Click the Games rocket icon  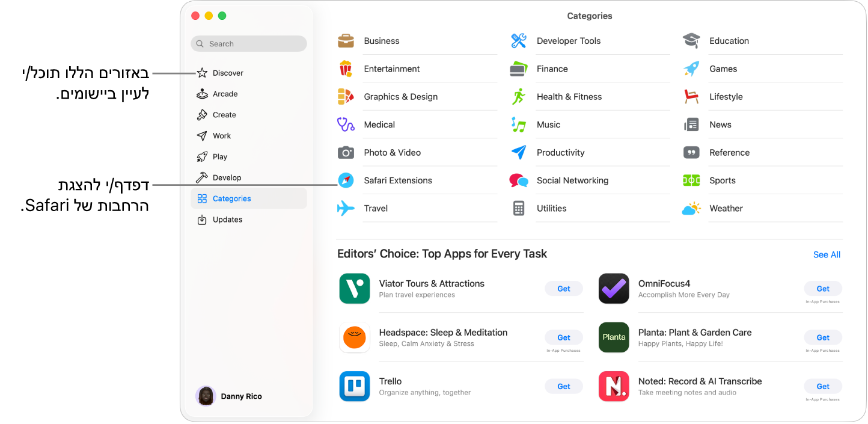click(x=691, y=69)
